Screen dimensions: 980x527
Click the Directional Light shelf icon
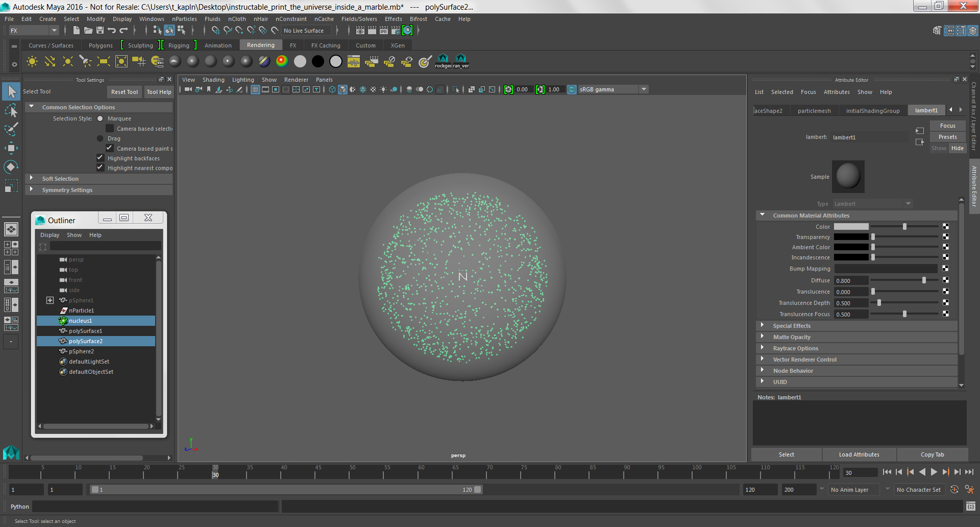click(x=50, y=62)
